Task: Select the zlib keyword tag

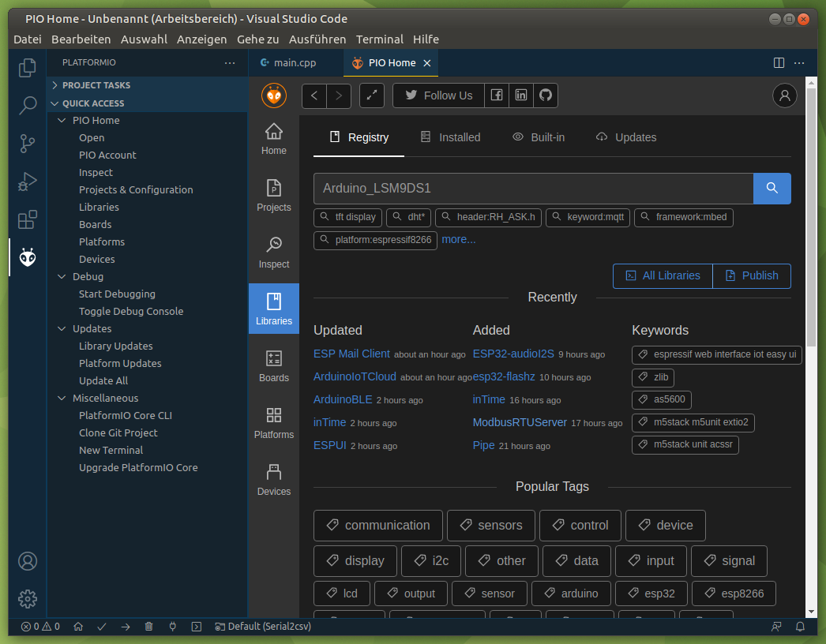Action: tap(653, 377)
